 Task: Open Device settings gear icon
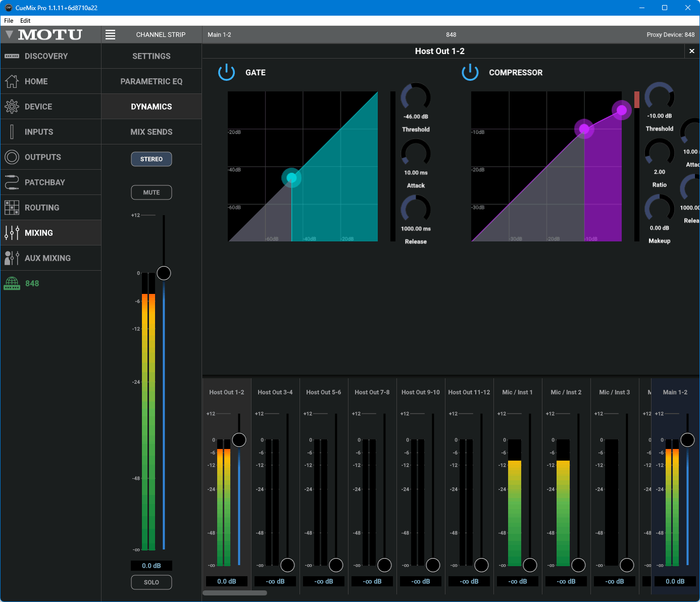point(12,107)
